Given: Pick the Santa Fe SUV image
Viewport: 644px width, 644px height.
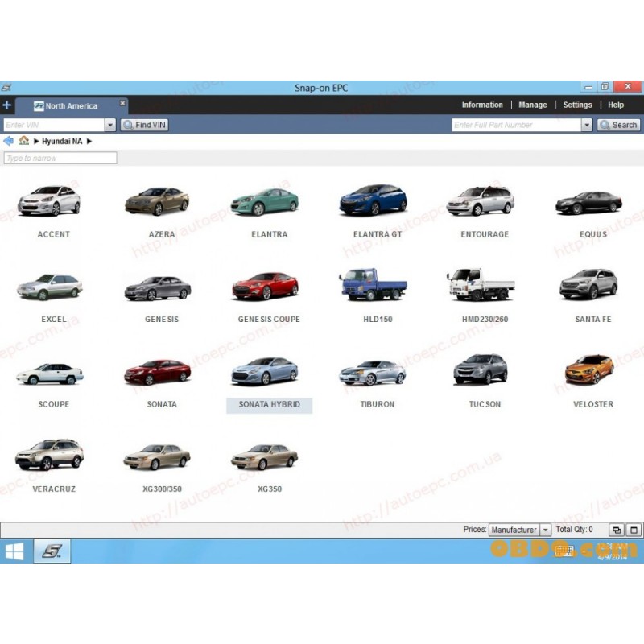Looking at the screenshot, I should (x=588, y=284).
